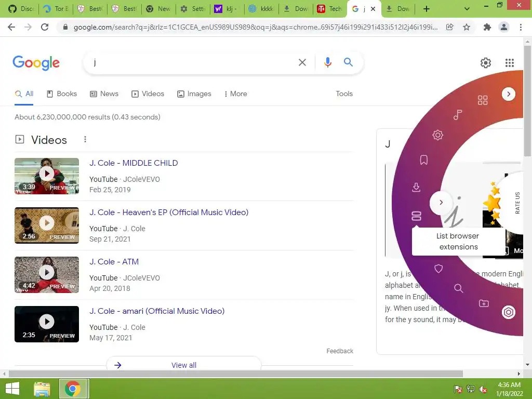Open J. Cole - ATM video link

click(114, 262)
